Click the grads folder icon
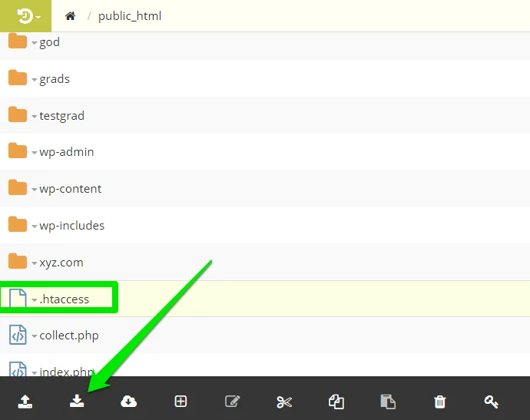 [18, 78]
